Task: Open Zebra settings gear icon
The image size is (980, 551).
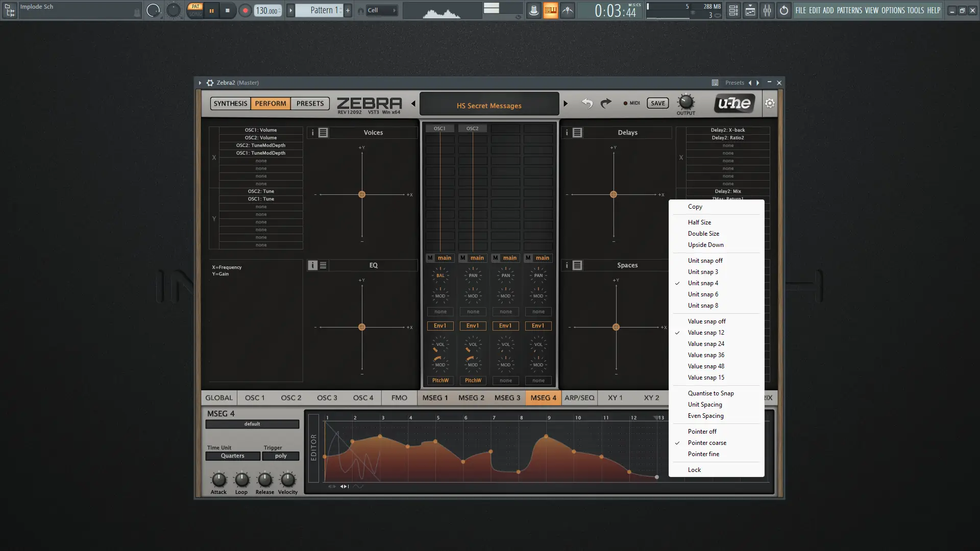Action: click(770, 104)
